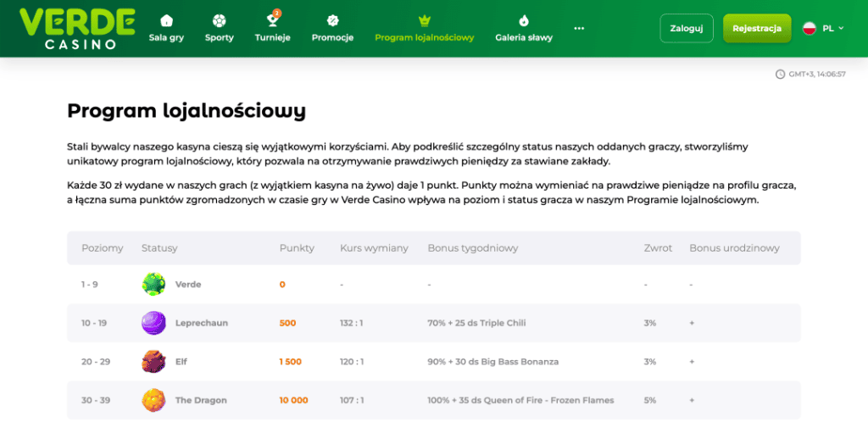The image size is (868, 422).
Task: Click the 1 500 points value
Action: click(x=291, y=362)
